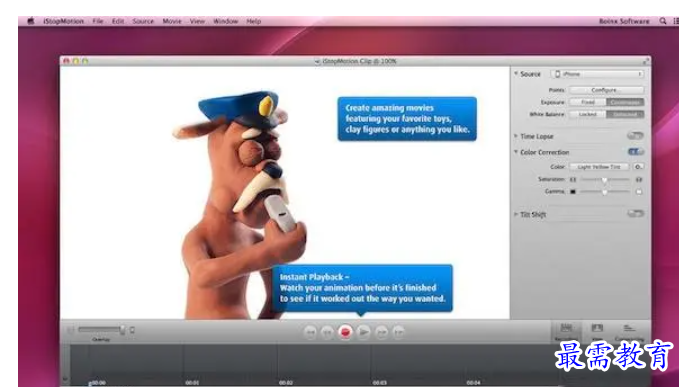Open the Edit menu
679x387 pixels.
pyautogui.click(x=118, y=21)
